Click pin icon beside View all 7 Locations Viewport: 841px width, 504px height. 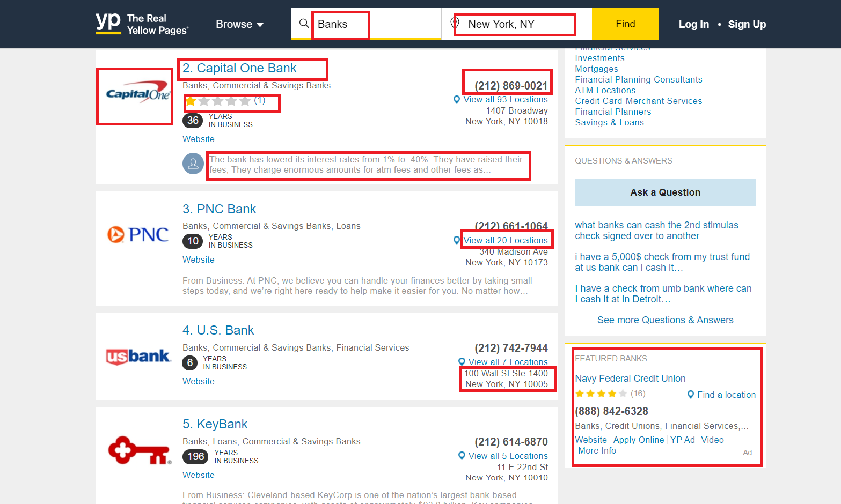(x=462, y=362)
